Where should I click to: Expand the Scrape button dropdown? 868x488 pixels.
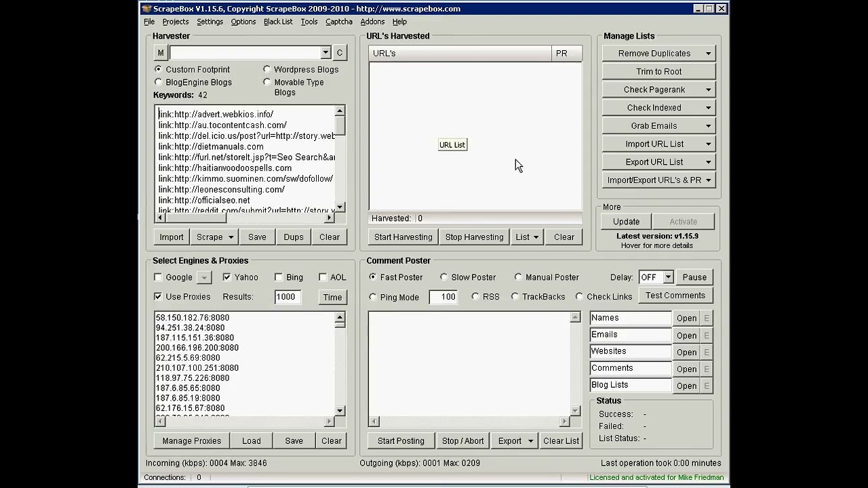pyautogui.click(x=231, y=237)
